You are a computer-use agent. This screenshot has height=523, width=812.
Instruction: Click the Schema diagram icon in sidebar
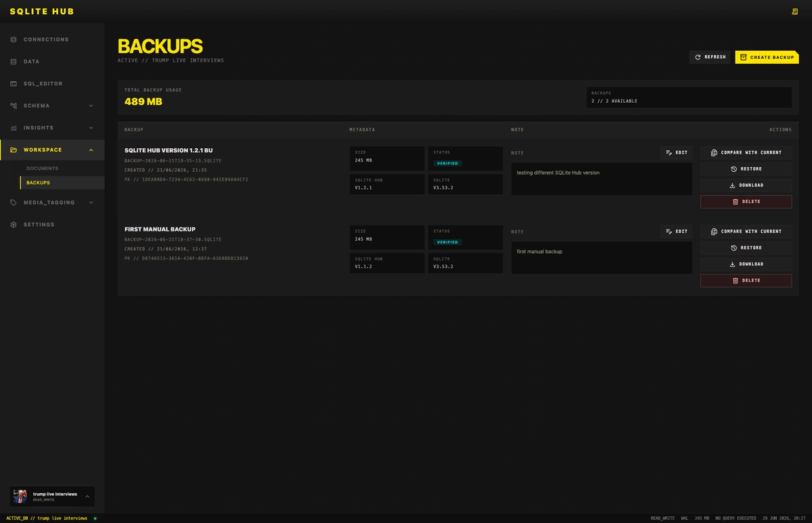14,106
